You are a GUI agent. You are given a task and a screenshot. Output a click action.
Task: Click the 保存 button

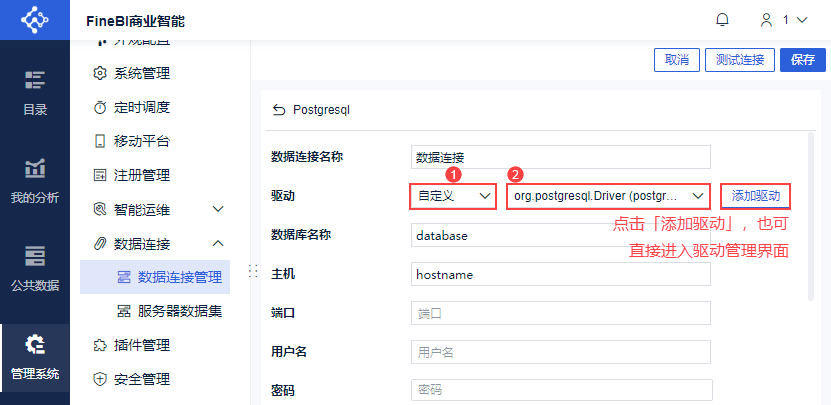[x=803, y=60]
